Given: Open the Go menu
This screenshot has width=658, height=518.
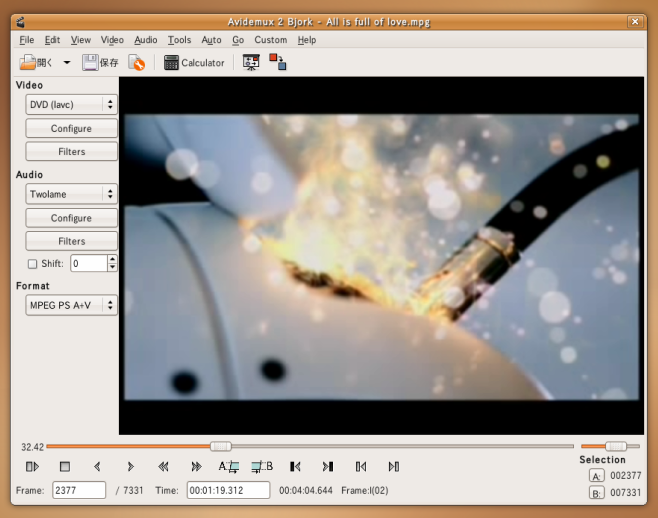Looking at the screenshot, I should 238,40.
